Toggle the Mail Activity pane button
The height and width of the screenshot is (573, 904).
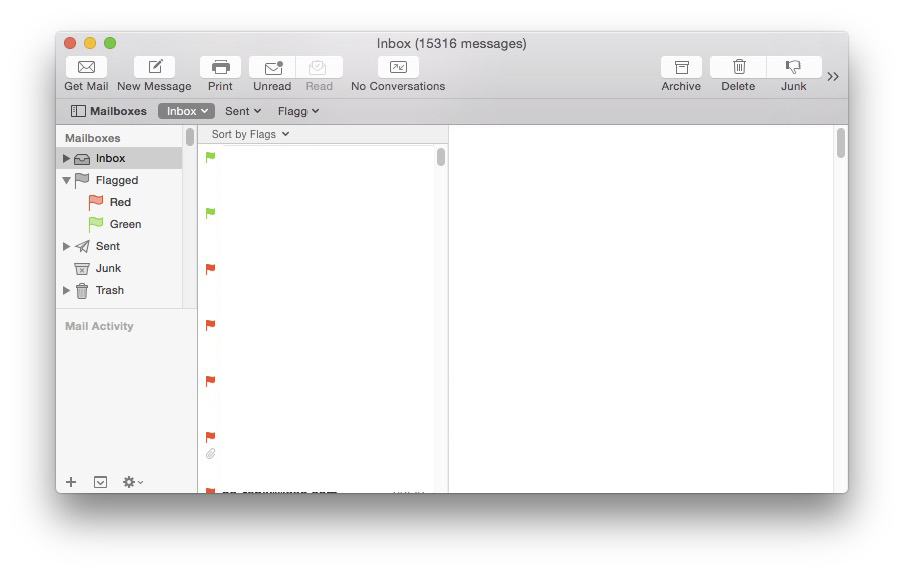(x=100, y=482)
